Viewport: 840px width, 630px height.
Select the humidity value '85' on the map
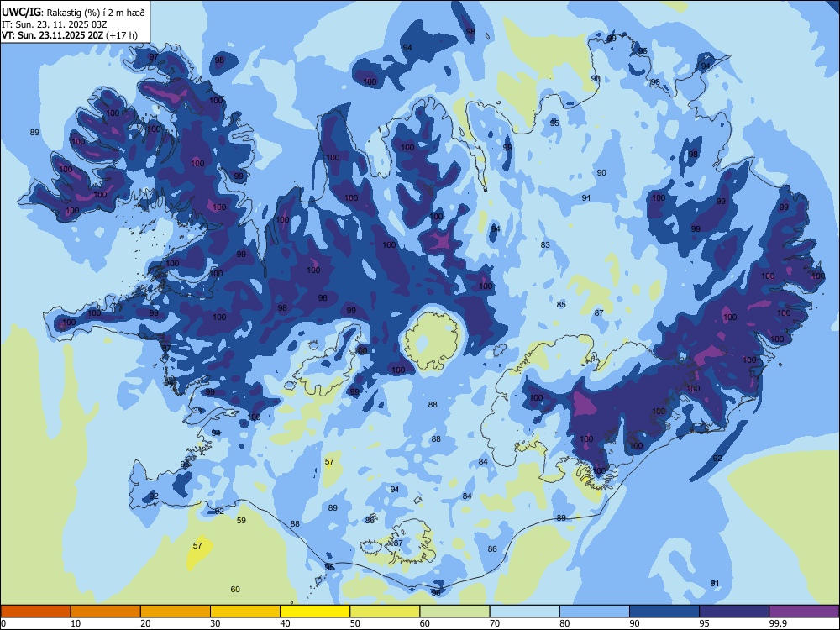[x=561, y=304]
